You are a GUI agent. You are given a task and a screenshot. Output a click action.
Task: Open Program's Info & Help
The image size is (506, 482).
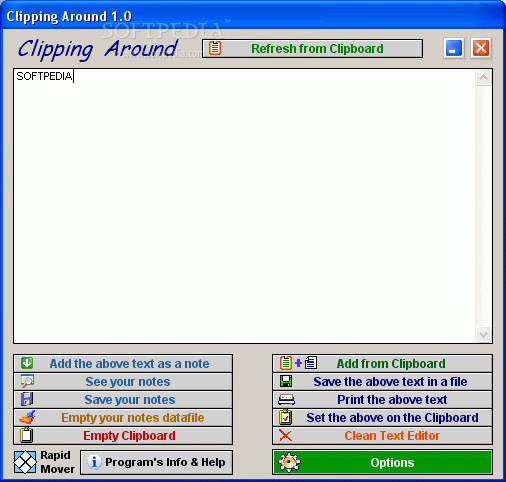pos(156,462)
